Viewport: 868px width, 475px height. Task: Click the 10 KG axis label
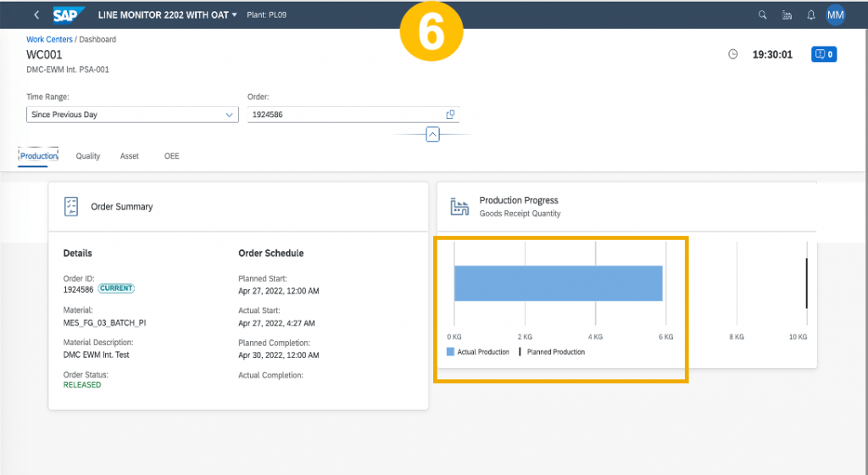pos(798,337)
